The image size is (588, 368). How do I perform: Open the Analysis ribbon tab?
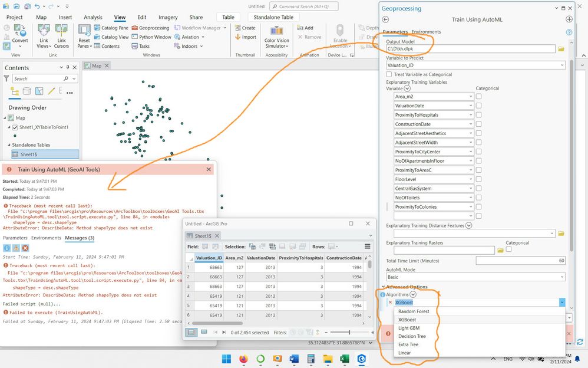(x=93, y=17)
